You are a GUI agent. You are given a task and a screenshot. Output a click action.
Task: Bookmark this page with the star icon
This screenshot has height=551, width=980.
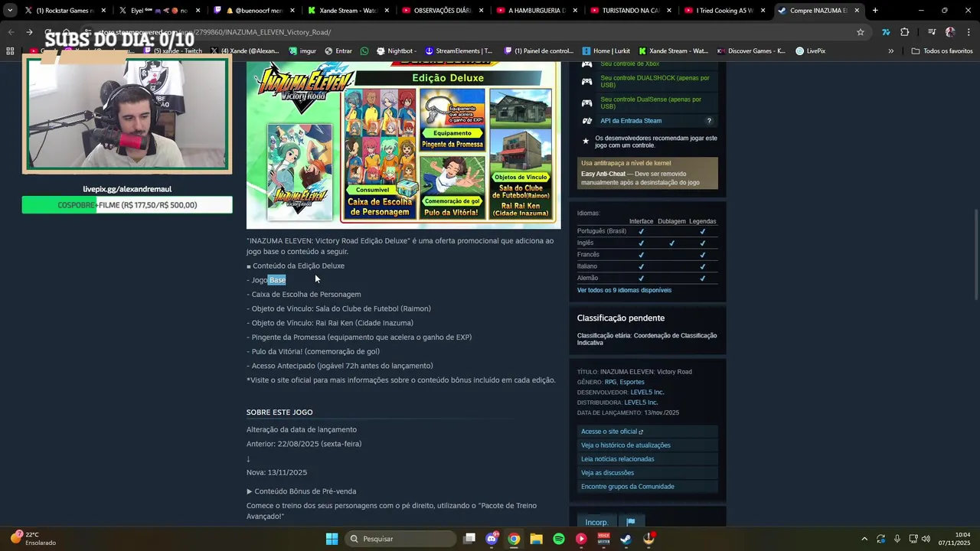(861, 32)
